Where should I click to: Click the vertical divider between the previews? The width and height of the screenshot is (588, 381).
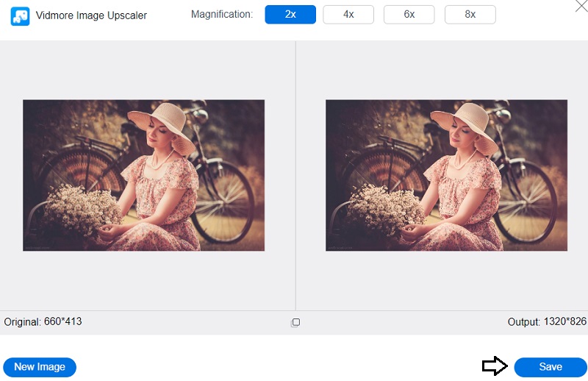(295, 175)
